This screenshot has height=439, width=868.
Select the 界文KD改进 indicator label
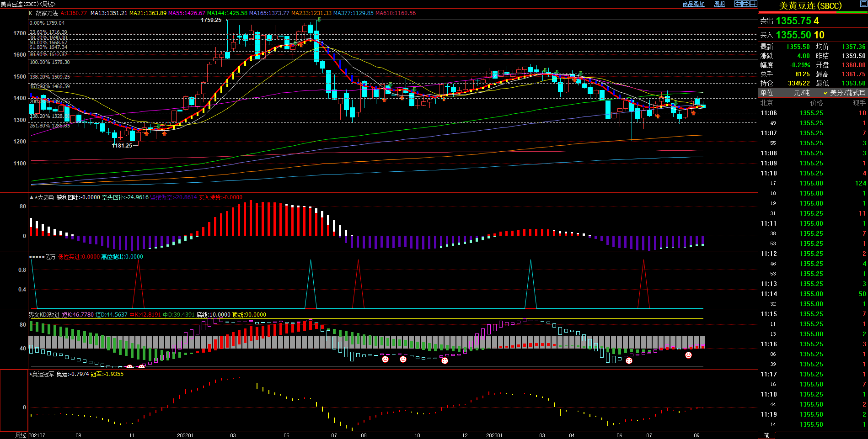[x=44, y=315]
